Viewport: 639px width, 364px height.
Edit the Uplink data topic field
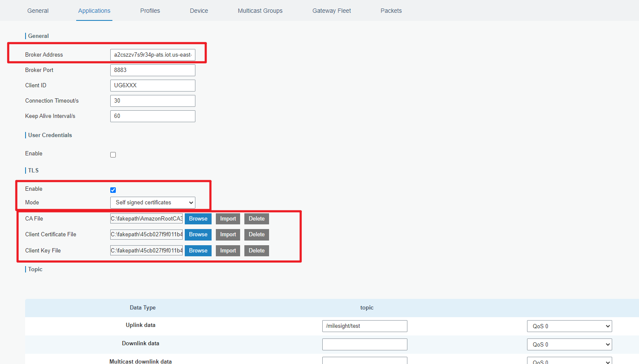pos(364,326)
